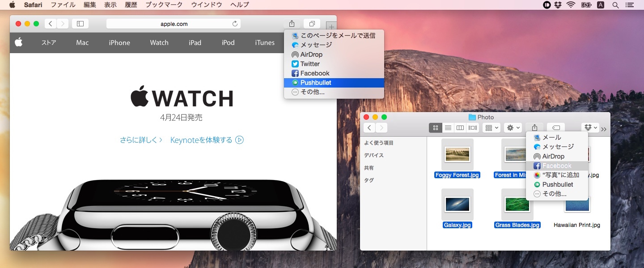The height and width of the screenshot is (268, 644).
Task: Go back in Safari history
Action: pos(51,24)
